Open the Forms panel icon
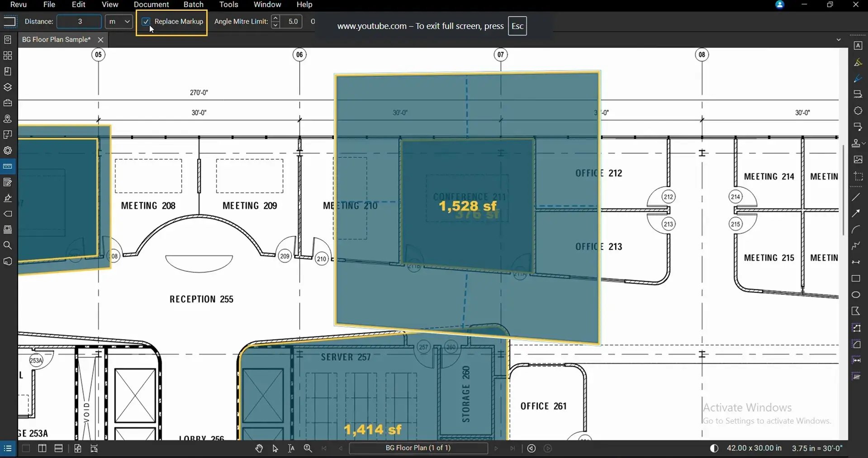The height and width of the screenshot is (458, 868). [x=8, y=182]
